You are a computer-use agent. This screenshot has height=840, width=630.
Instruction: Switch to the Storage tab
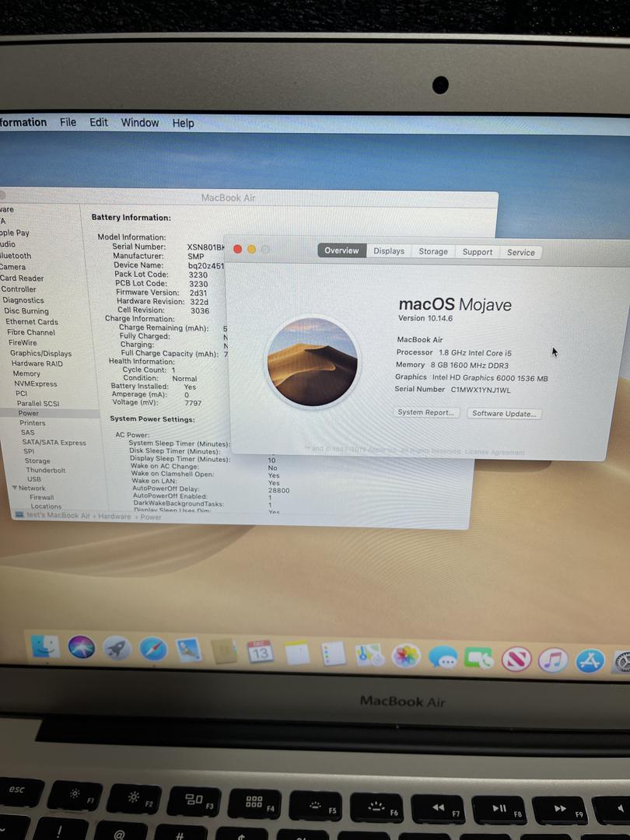pyautogui.click(x=433, y=251)
